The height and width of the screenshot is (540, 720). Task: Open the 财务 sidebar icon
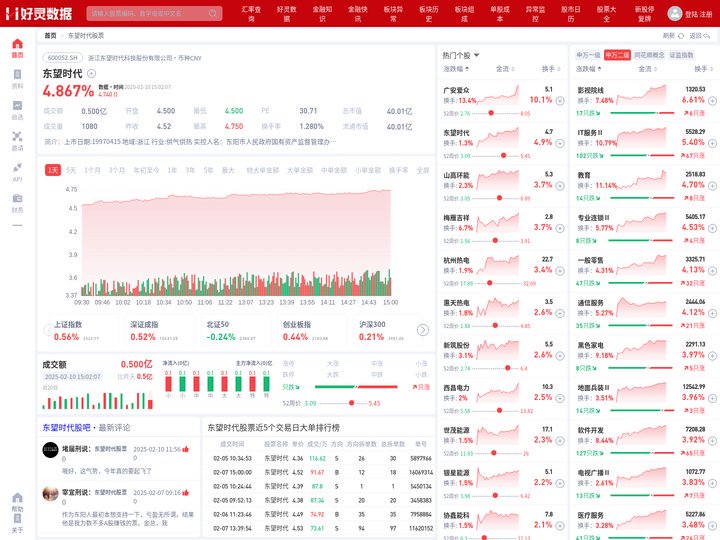(x=17, y=198)
